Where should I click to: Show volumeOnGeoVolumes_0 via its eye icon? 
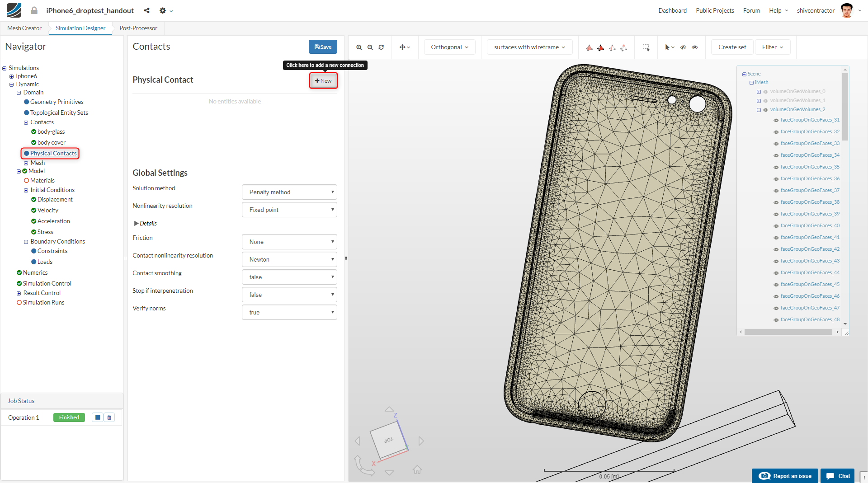pyautogui.click(x=766, y=92)
